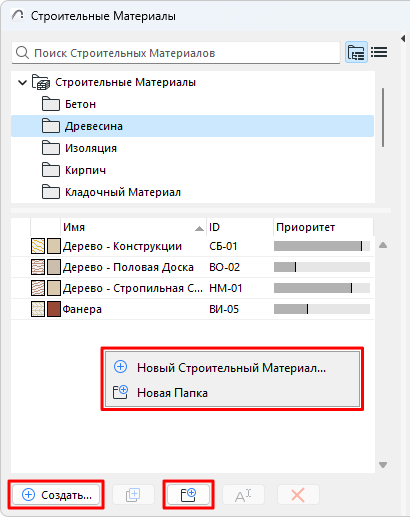Choose Новый Строительный Материал... menu item
Viewport: 410px width, 517px height.
(232, 367)
